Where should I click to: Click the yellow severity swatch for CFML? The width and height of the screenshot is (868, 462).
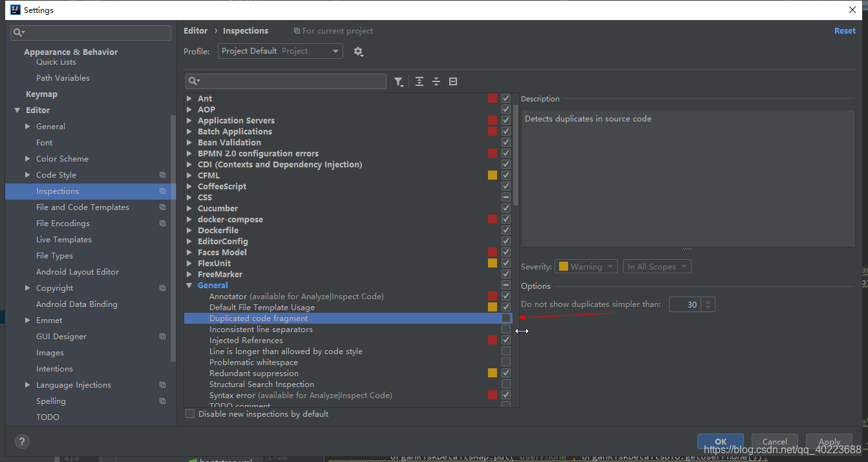(492, 175)
